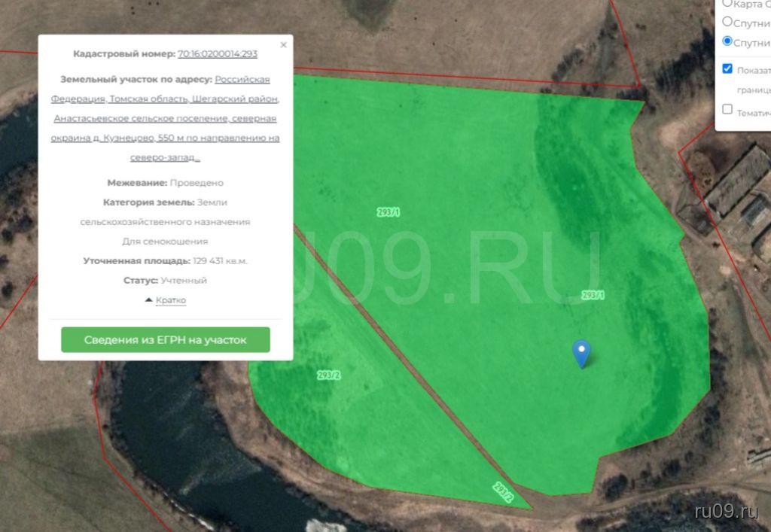The height and width of the screenshot is (532, 771).
Task: Click the ru09.ru watermark in the corner
Action: (726, 512)
